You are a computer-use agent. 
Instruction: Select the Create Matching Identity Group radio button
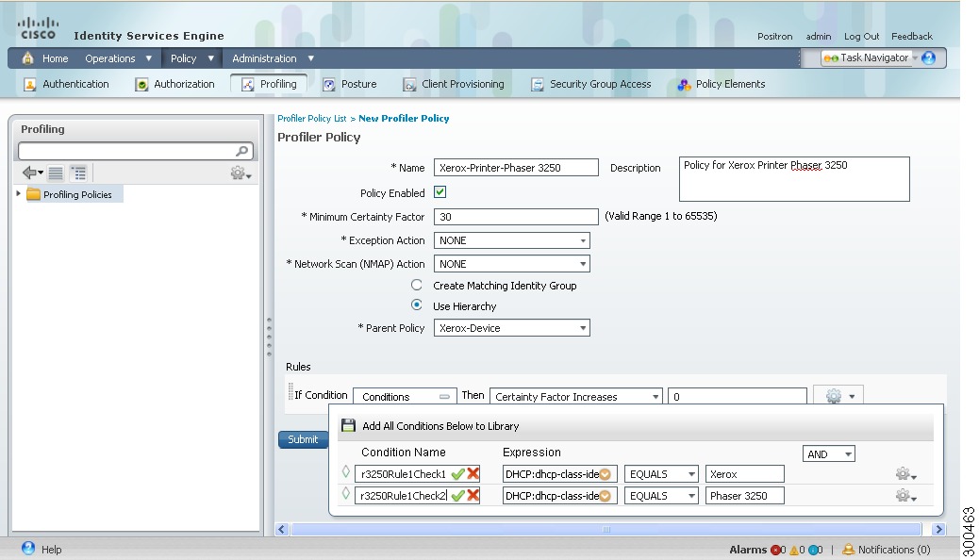pos(417,285)
